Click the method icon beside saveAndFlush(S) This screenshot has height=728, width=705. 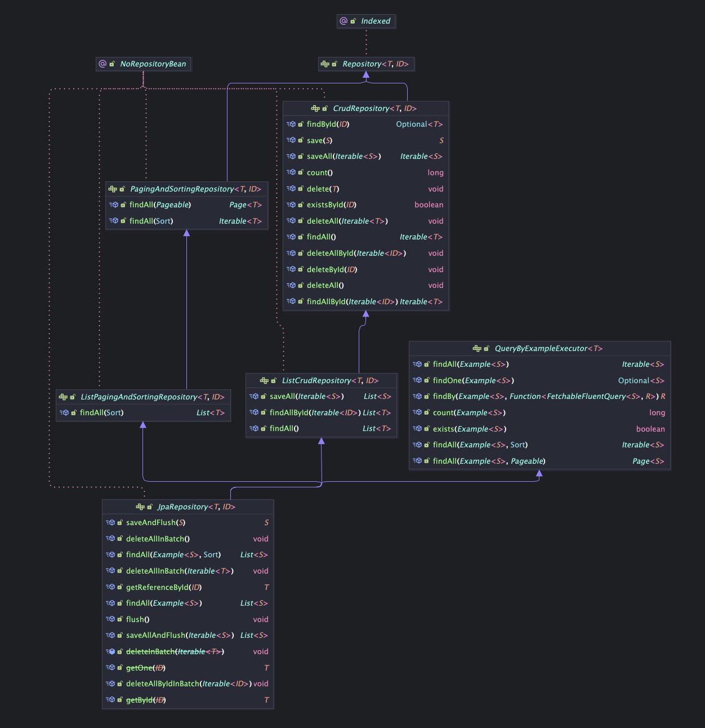tap(110, 522)
